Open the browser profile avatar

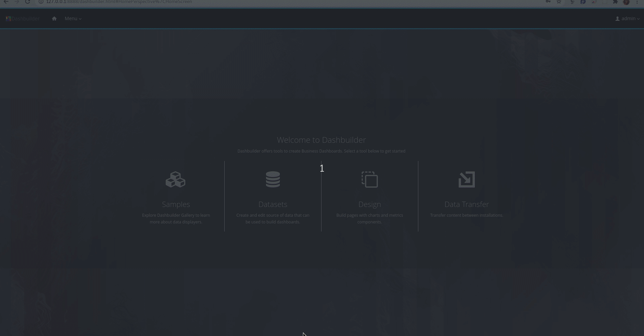tap(626, 2)
